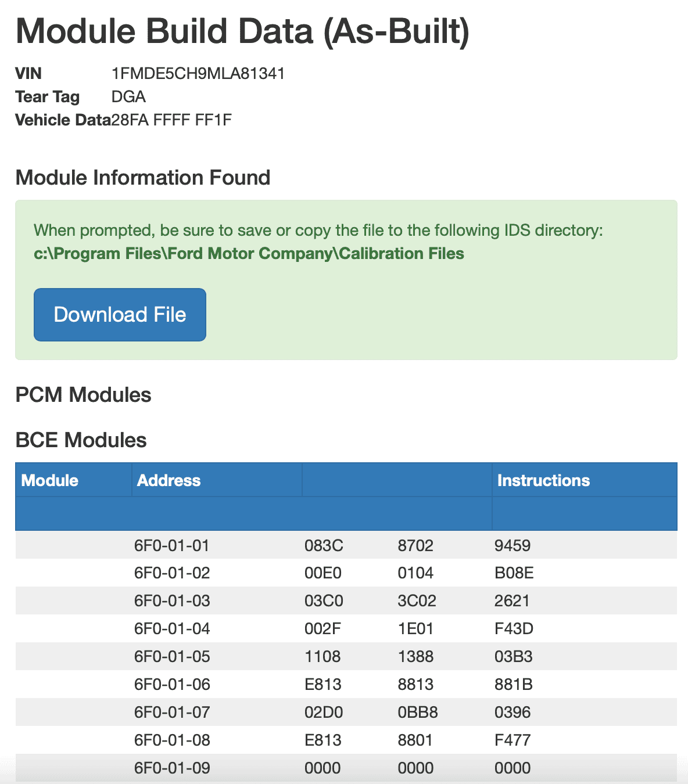688x784 pixels.
Task: Click the Tear Tag value DGA
Action: [x=128, y=96]
